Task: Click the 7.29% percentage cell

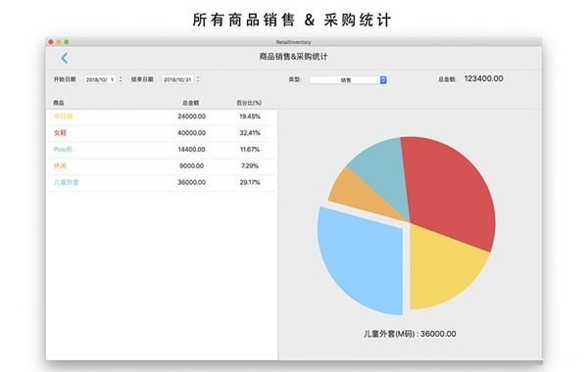Action: tap(250, 166)
